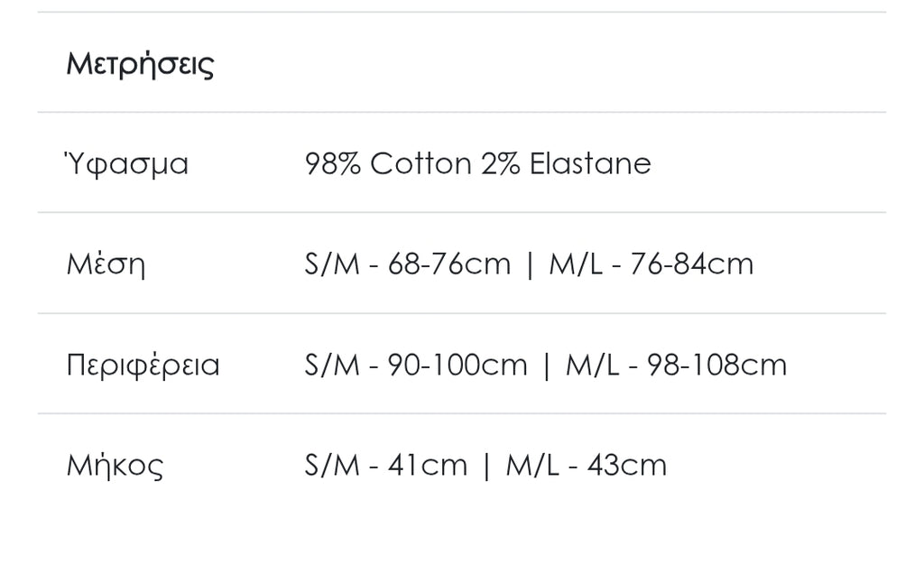Click the divider line below the Ύφασμα row
The height and width of the screenshot is (583, 924).
click(462, 213)
